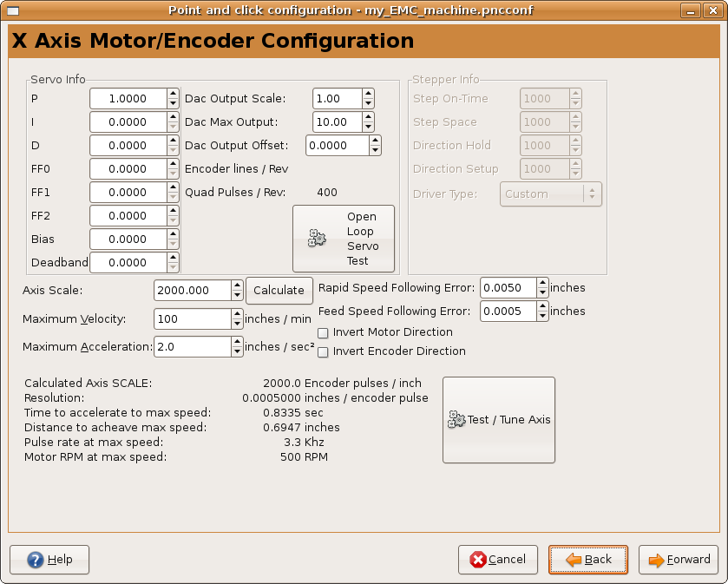Enable Invert Motor Direction checkbox

coord(323,333)
